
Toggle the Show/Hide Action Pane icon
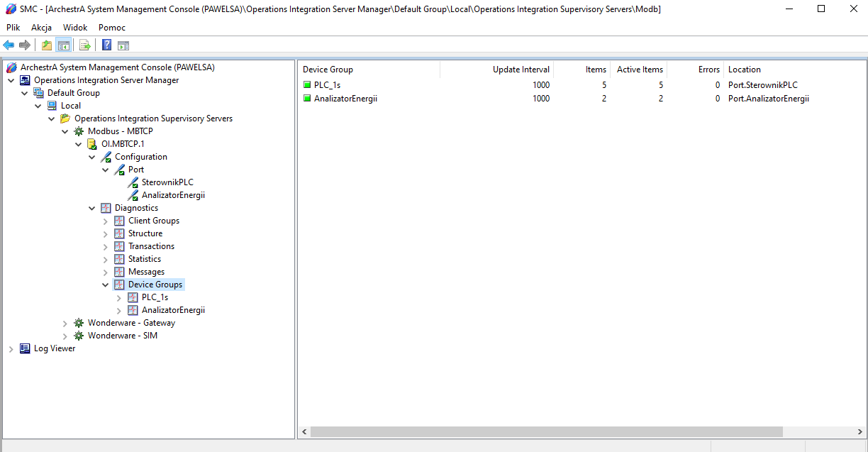click(123, 45)
